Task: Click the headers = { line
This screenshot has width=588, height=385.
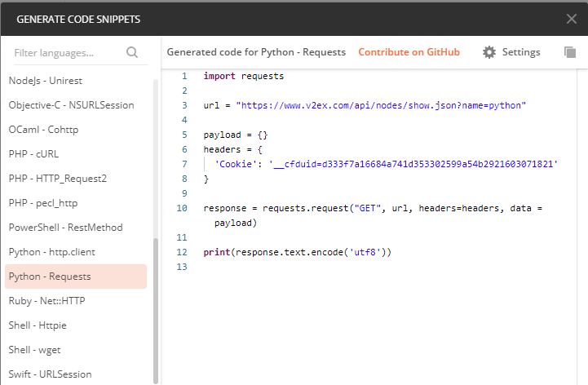Action: tap(233, 149)
